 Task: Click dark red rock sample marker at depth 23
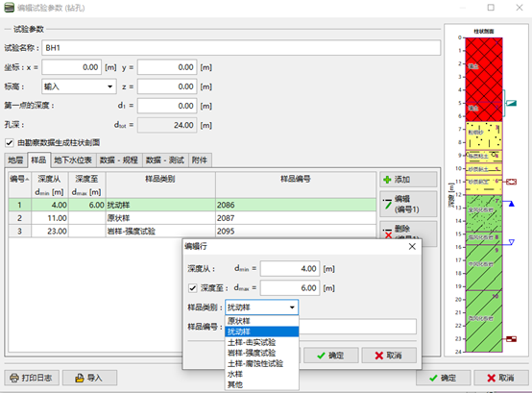[511, 338]
